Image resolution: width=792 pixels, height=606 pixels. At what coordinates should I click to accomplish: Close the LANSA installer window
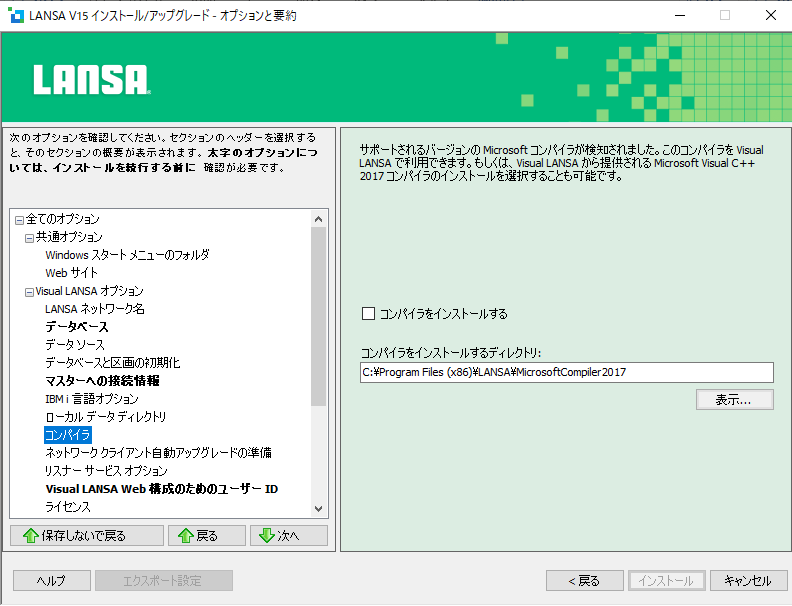click(771, 16)
